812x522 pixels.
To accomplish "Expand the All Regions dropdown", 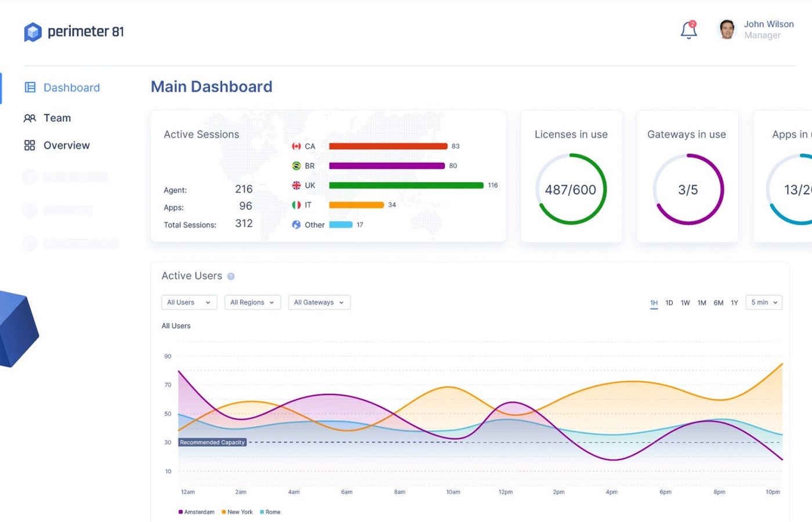I will click(252, 302).
